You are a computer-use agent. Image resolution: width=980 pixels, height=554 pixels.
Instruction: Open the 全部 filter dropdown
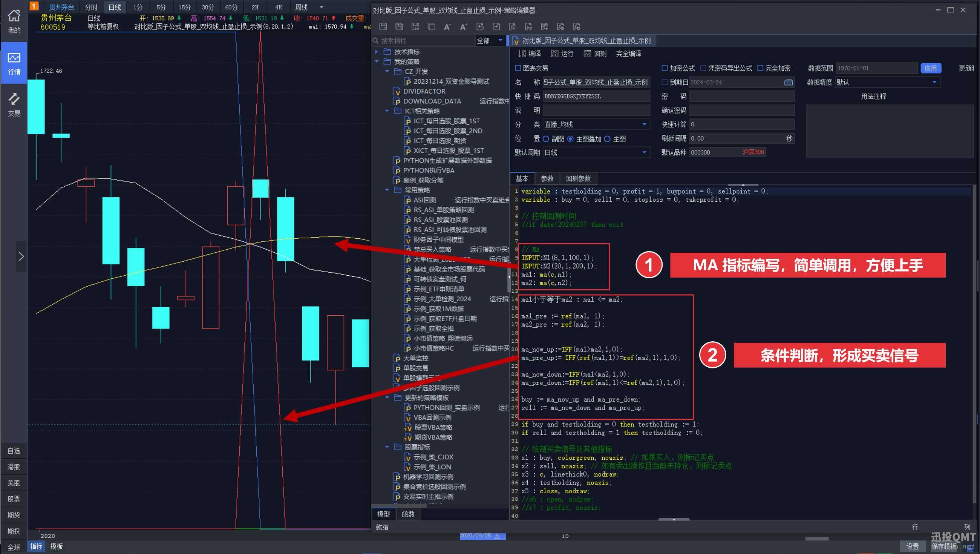(x=490, y=40)
